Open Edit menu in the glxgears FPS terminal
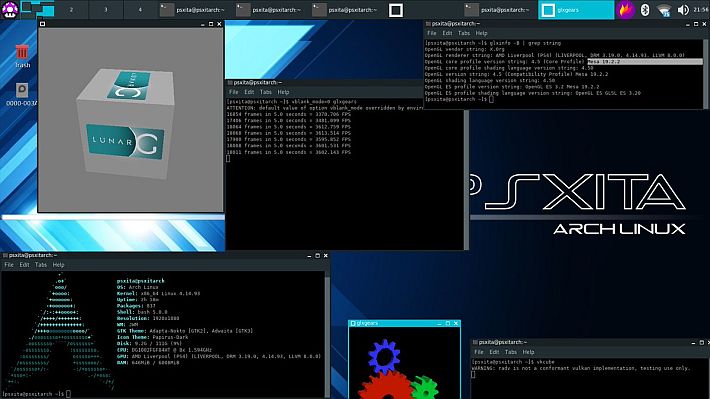Image resolution: width=710 pixels, height=399 pixels. pyautogui.click(x=249, y=92)
